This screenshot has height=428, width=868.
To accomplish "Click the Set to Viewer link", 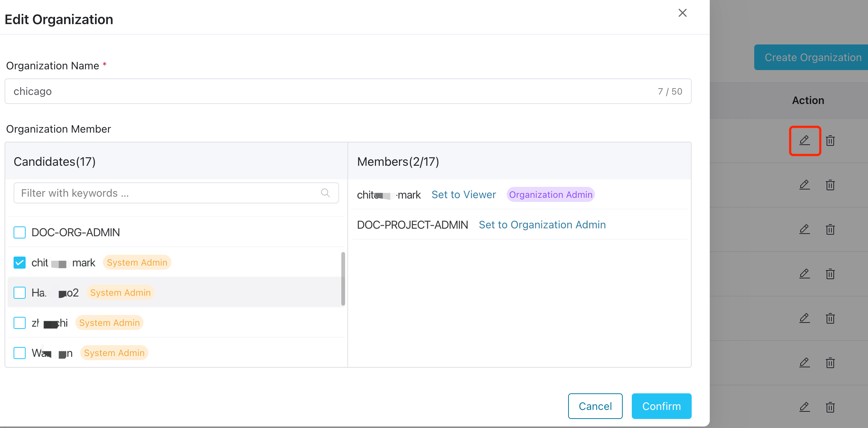I will 463,195.
